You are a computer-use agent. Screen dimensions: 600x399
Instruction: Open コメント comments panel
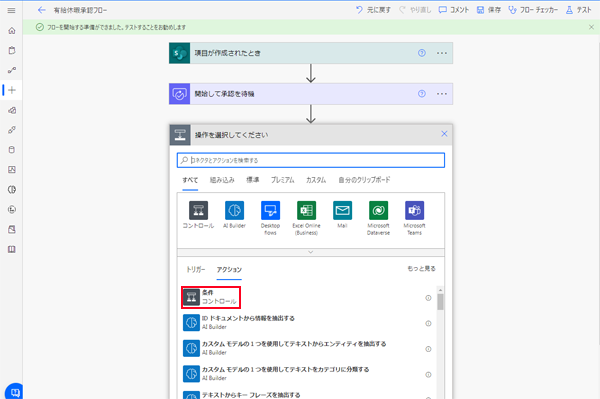453,10
